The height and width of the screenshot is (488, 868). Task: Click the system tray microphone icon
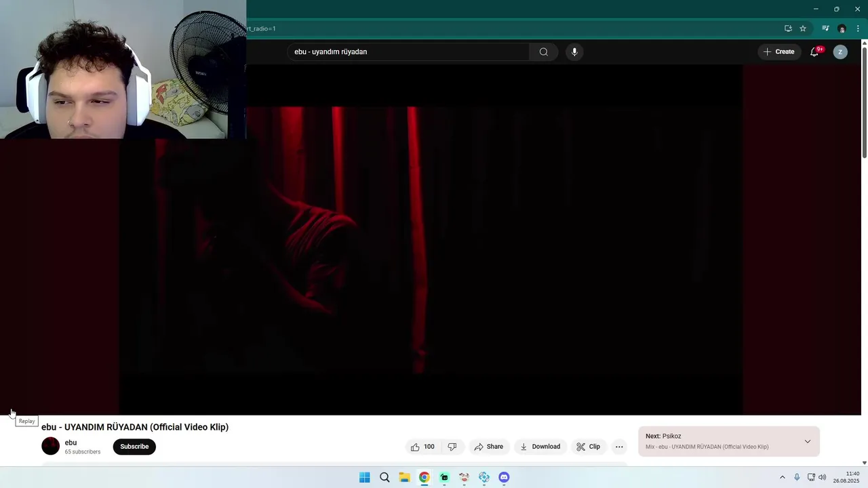coord(797,477)
